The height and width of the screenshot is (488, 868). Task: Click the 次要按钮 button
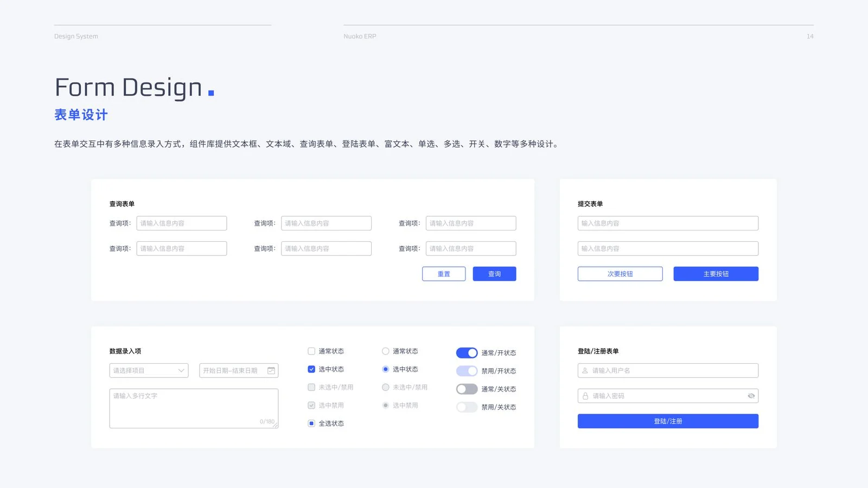pyautogui.click(x=620, y=274)
